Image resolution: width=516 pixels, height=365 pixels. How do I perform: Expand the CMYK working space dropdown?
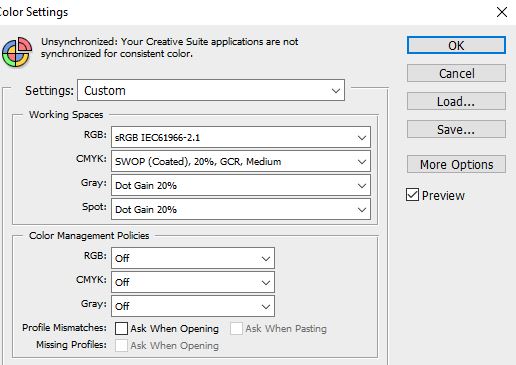click(x=241, y=161)
